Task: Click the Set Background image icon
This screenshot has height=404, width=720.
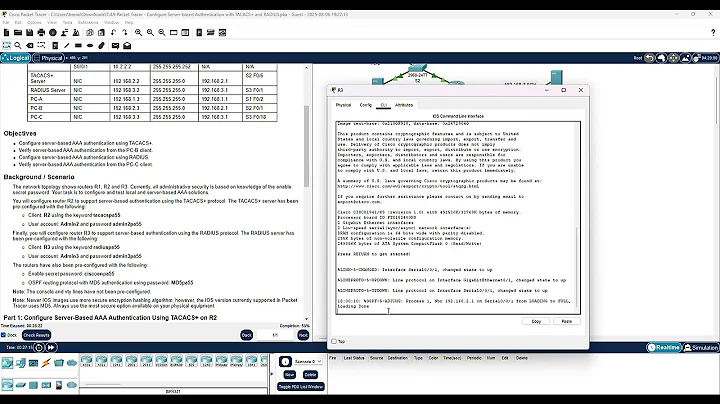Action: coord(686,58)
